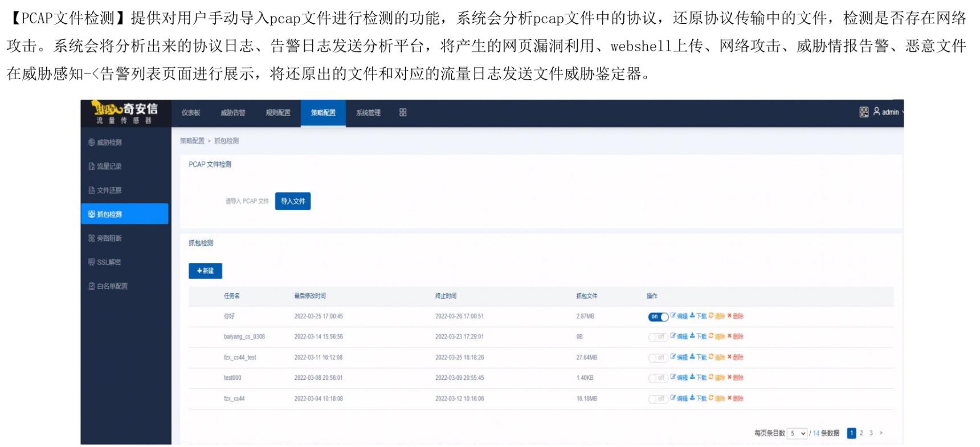Click the QR code icon beside admin

point(864,112)
